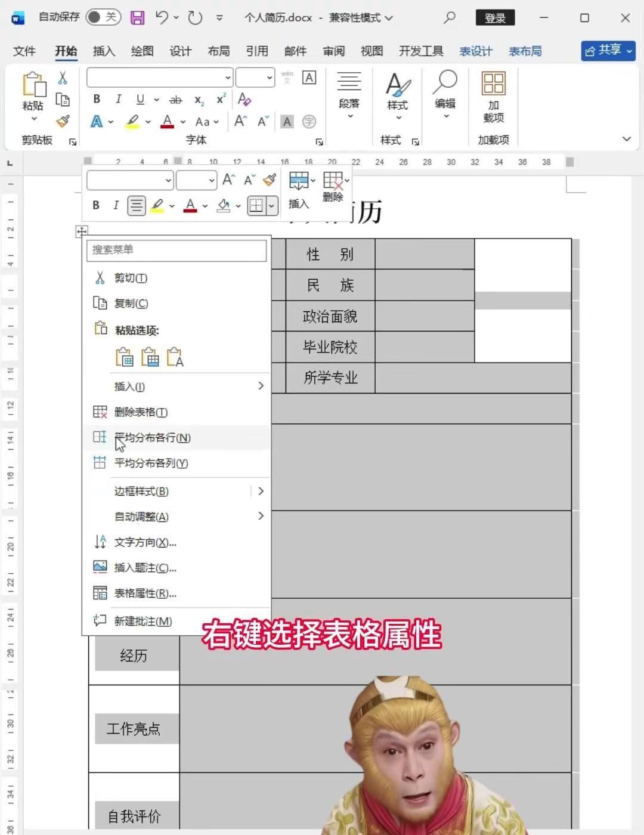644x835 pixels.
Task: Switch to the 表布局 tab
Action: (525, 51)
